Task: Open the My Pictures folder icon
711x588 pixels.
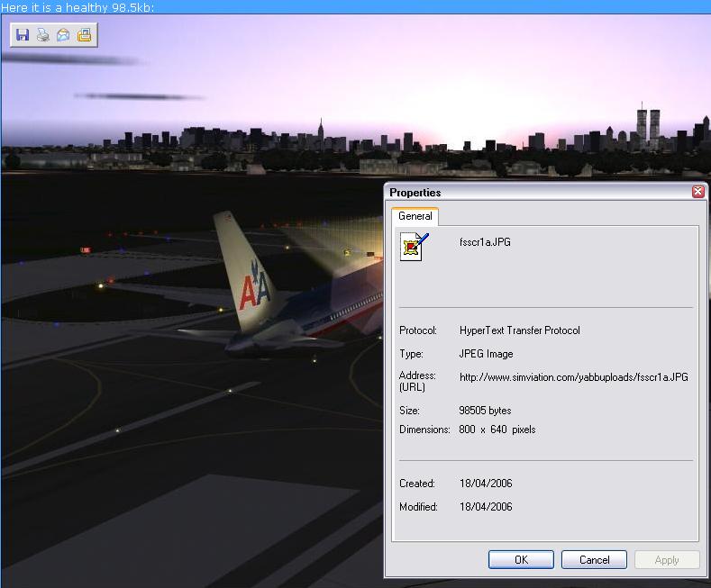Action: (x=84, y=35)
